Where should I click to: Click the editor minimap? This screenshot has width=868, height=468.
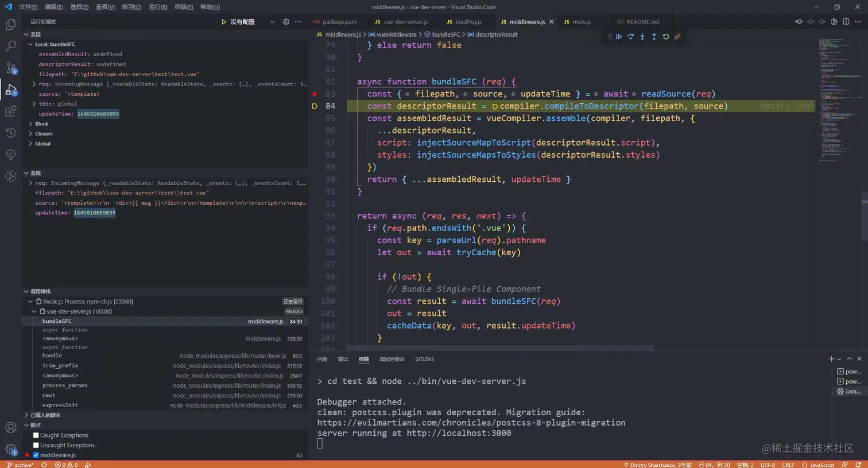tap(839, 100)
